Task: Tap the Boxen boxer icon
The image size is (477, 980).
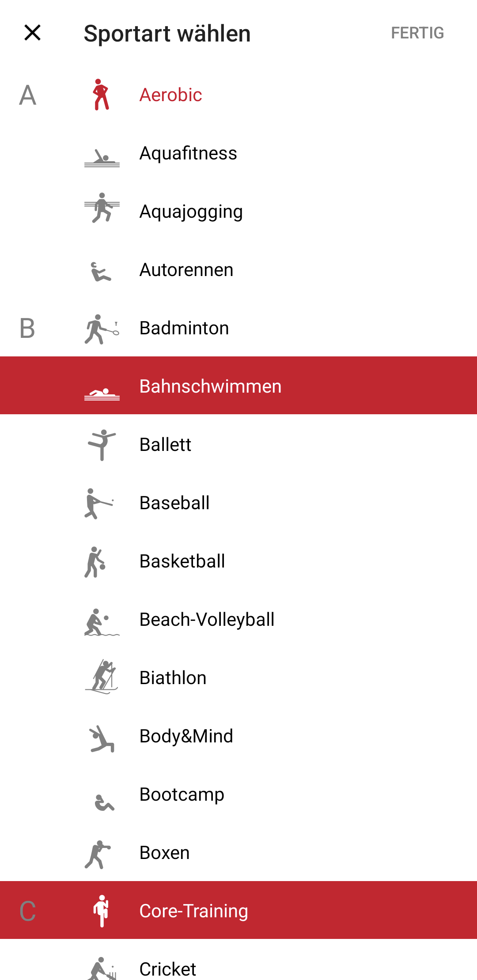Action: [x=98, y=854]
